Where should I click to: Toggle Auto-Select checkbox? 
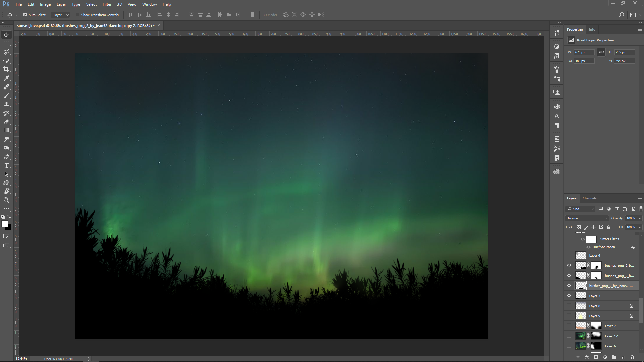[25, 15]
